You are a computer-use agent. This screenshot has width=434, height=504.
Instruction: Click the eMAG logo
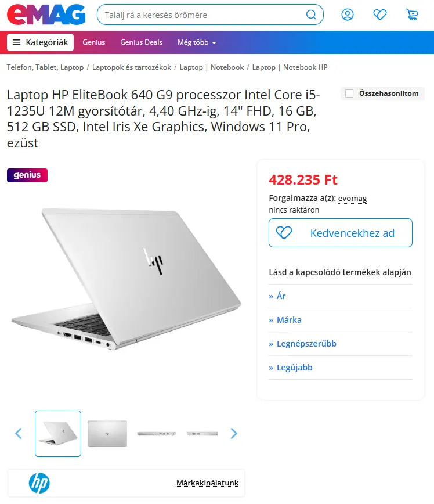point(46,15)
